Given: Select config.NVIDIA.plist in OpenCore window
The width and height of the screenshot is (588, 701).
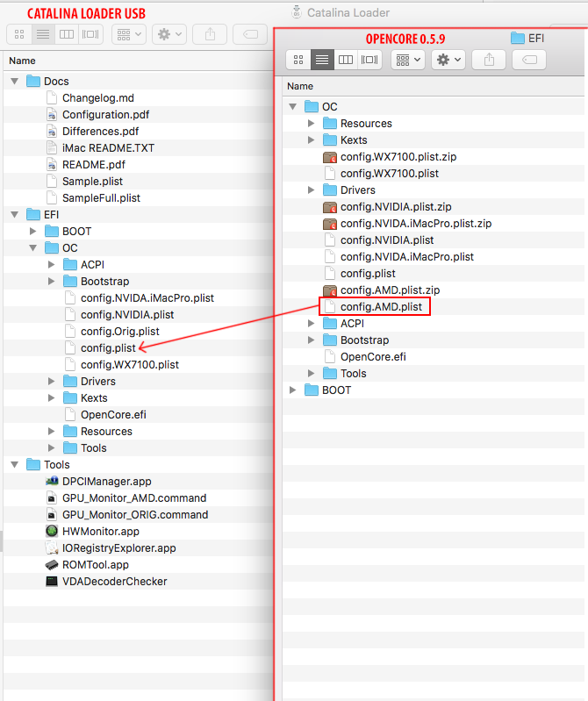Looking at the screenshot, I should point(387,240).
